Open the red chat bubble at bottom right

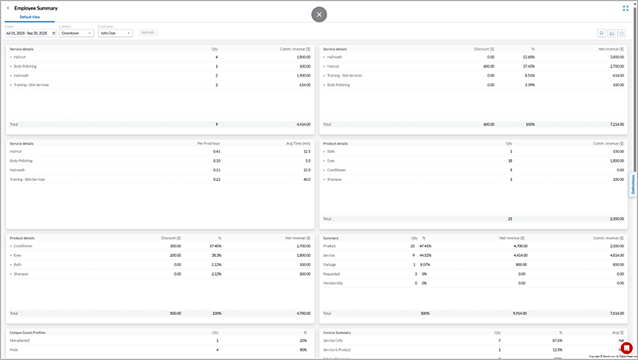(627, 348)
